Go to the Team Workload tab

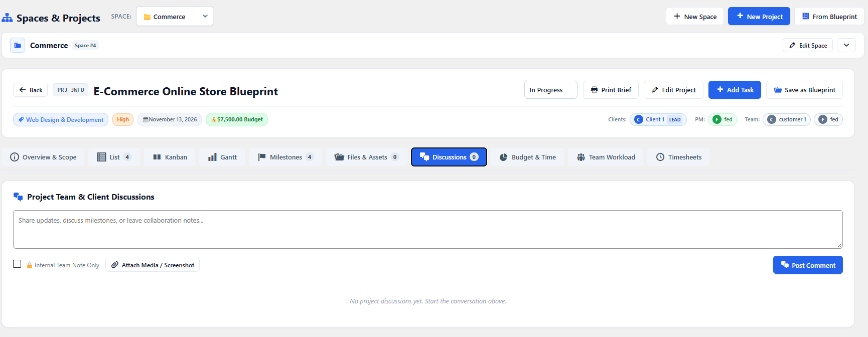click(x=606, y=157)
